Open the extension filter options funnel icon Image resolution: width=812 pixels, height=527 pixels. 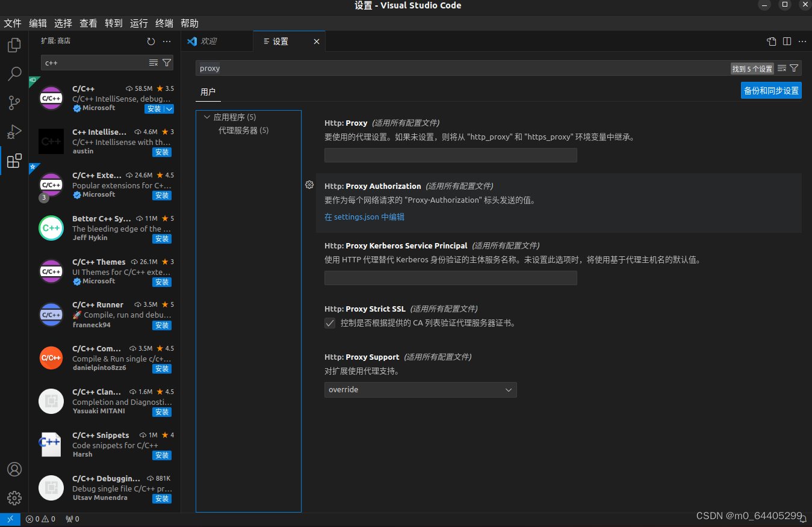167,63
